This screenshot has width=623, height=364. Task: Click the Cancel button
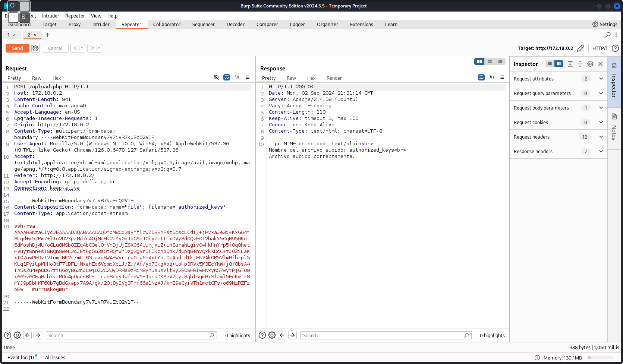[x=55, y=48]
